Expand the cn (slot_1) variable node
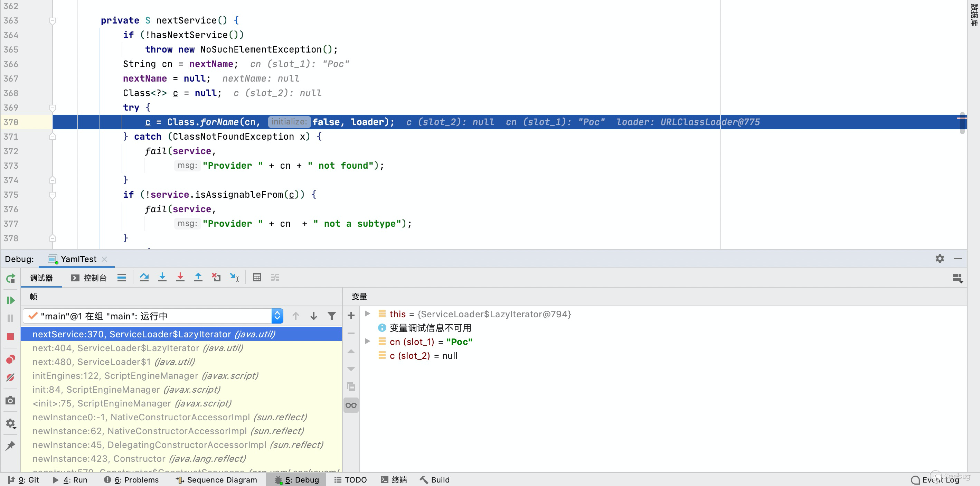 (x=368, y=342)
